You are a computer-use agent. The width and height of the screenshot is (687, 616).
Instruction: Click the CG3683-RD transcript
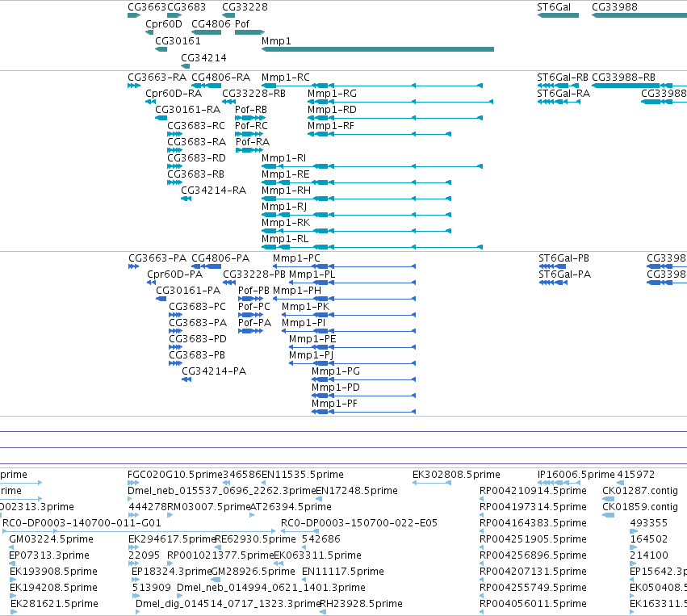175,166
